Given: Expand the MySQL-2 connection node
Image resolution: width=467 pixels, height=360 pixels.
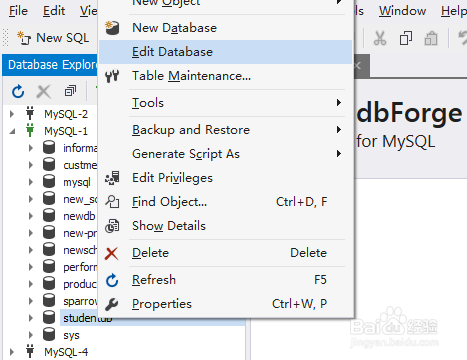Looking at the screenshot, I should (x=12, y=114).
